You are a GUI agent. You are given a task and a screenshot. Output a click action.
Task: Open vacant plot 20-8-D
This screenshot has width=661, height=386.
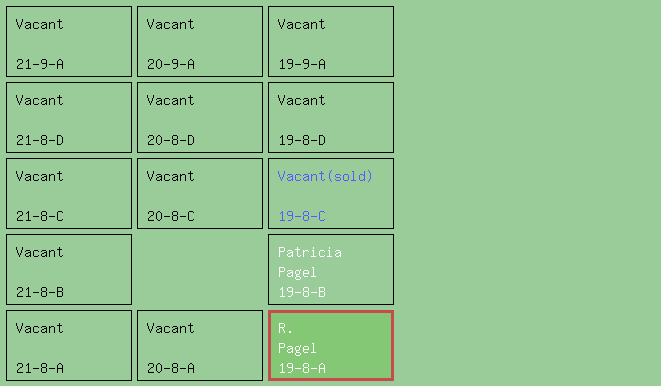click(200, 117)
